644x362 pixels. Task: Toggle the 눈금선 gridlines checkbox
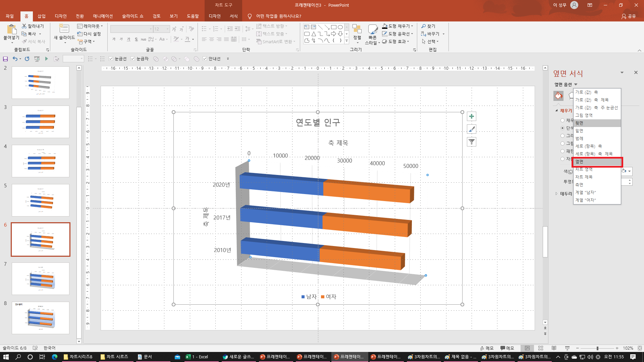(x=111, y=59)
